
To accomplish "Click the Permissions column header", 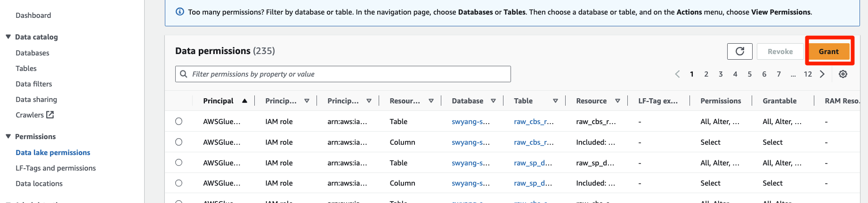I will [x=721, y=101].
